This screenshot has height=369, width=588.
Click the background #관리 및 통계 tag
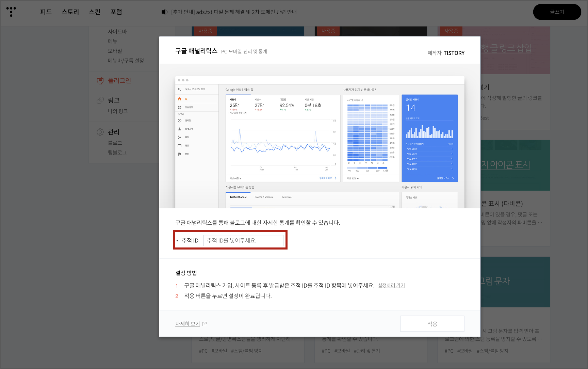point(367,351)
